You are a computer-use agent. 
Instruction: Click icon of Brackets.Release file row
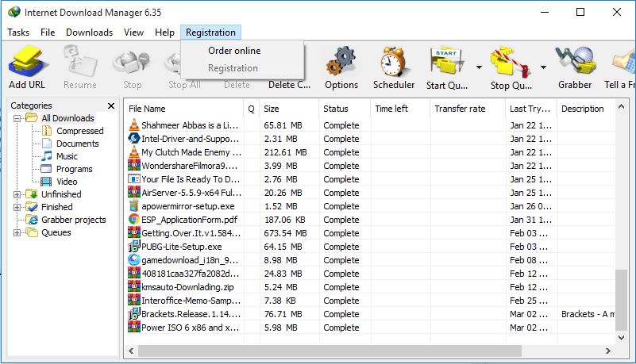click(134, 314)
